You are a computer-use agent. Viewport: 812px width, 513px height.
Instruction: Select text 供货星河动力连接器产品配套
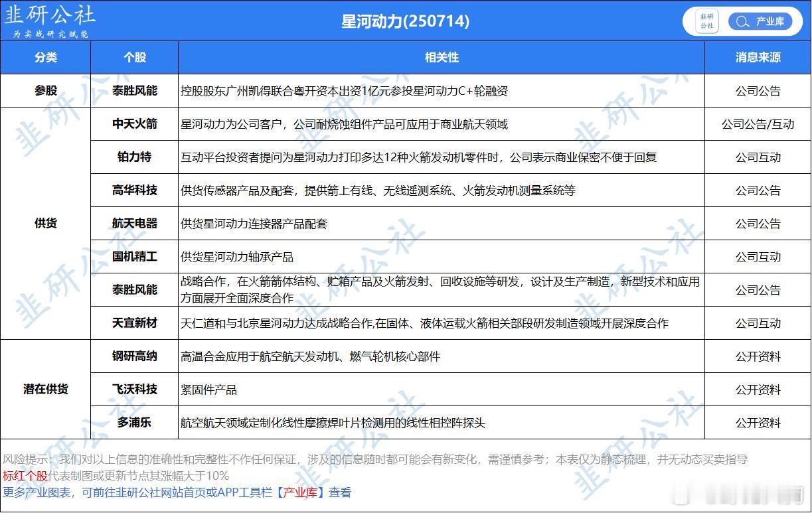pos(254,224)
